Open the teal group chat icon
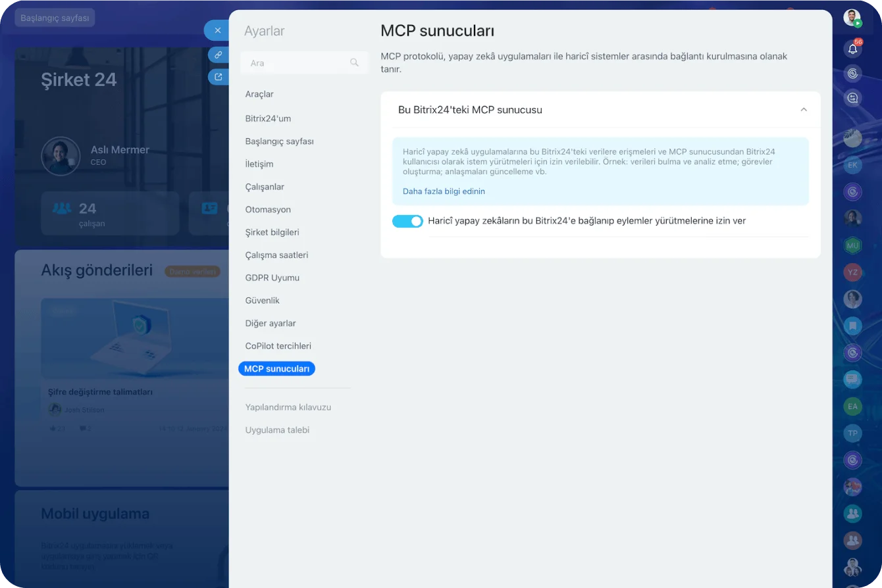The image size is (882, 588). point(853,513)
